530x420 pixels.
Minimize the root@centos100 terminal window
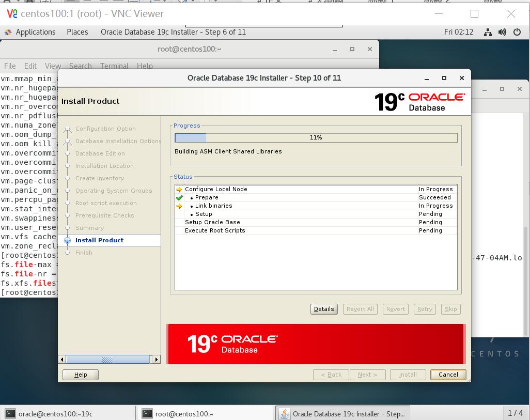pyautogui.click(x=335, y=50)
